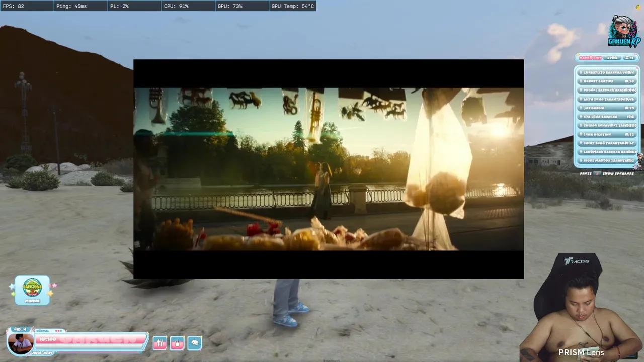Click the mic icon beside Hersey Cartier
The height and width of the screenshot is (362, 644).
point(581,81)
